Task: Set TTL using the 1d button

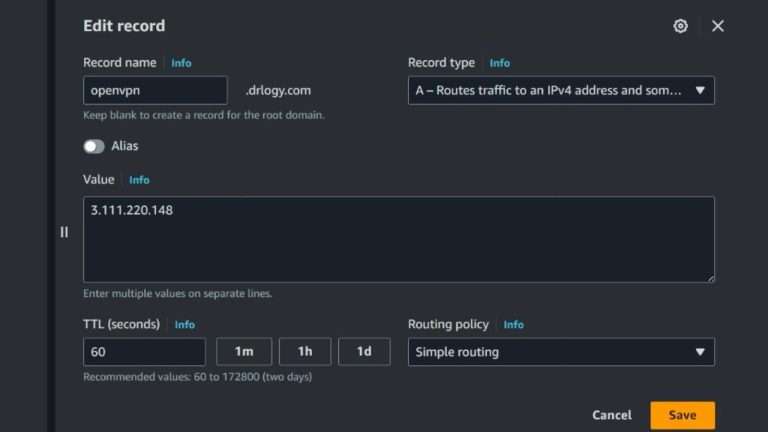Action: [x=364, y=352]
